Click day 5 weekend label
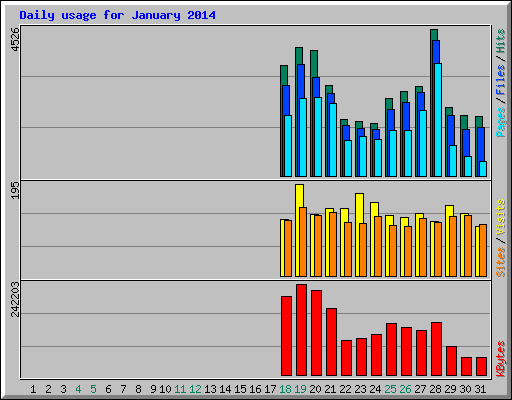The height and width of the screenshot is (400, 512). point(93,389)
